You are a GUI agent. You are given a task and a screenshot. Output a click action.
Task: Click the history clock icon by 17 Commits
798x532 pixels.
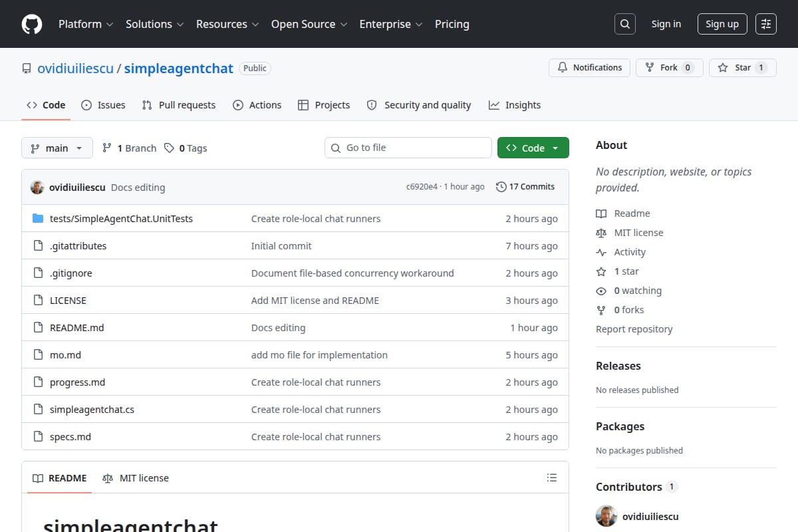click(x=501, y=187)
